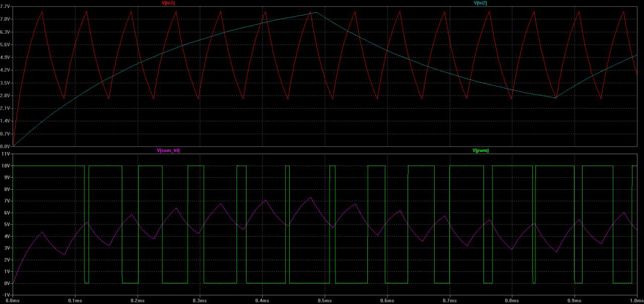
Task: Click the 9V label on lower pane axis
Action: 7,177
